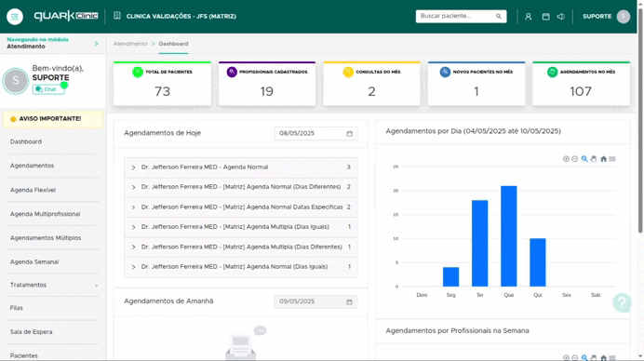Viewport: 644px width, 361px height.
Task: Click the Chat button
Action: coord(48,89)
